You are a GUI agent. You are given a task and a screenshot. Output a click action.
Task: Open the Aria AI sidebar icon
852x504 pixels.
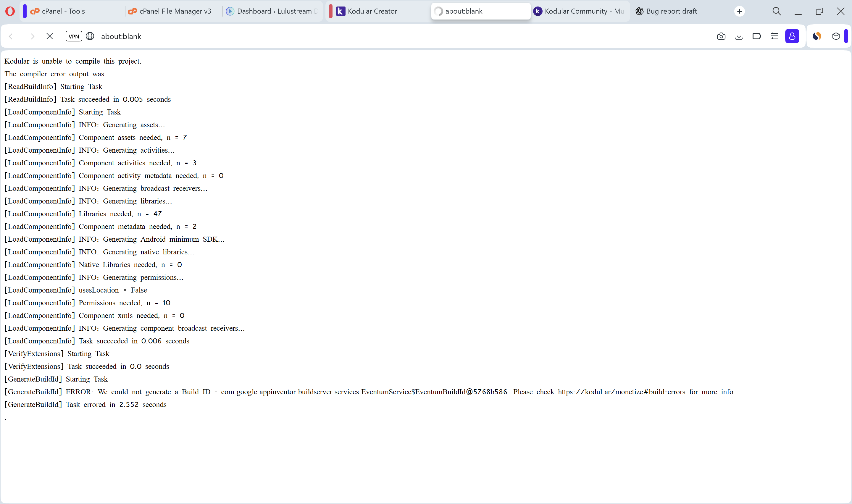tap(817, 36)
